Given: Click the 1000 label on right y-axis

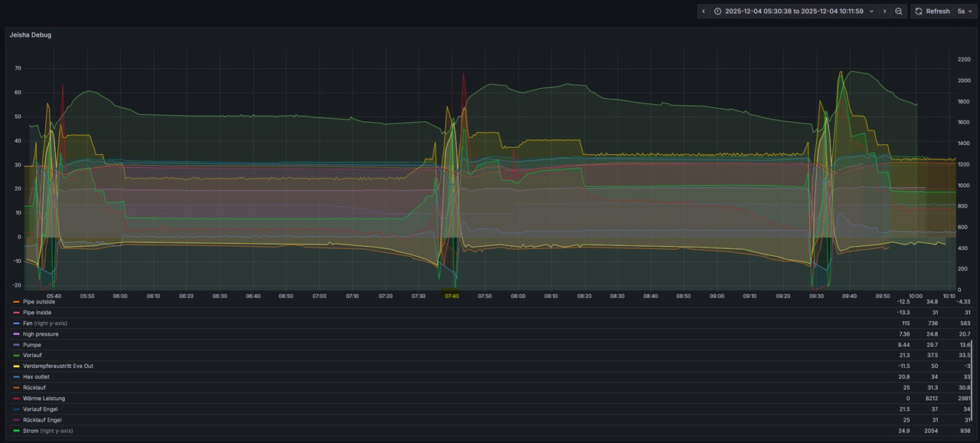Looking at the screenshot, I should pos(964,185).
